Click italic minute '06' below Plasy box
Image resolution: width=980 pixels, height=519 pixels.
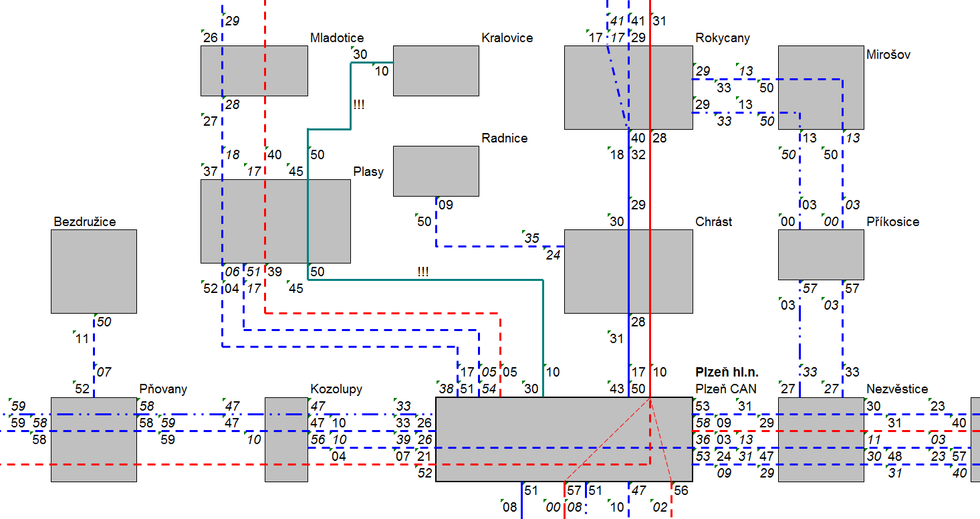[232, 272]
